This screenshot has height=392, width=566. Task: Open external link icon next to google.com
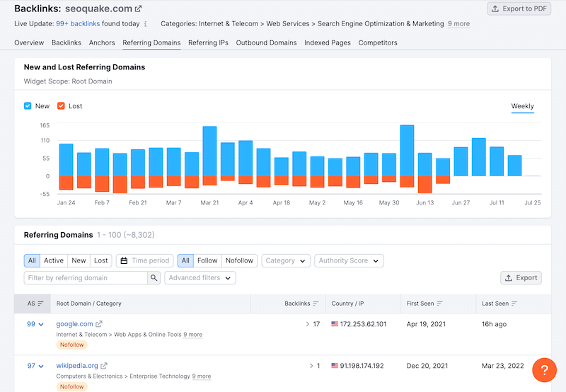coord(99,324)
